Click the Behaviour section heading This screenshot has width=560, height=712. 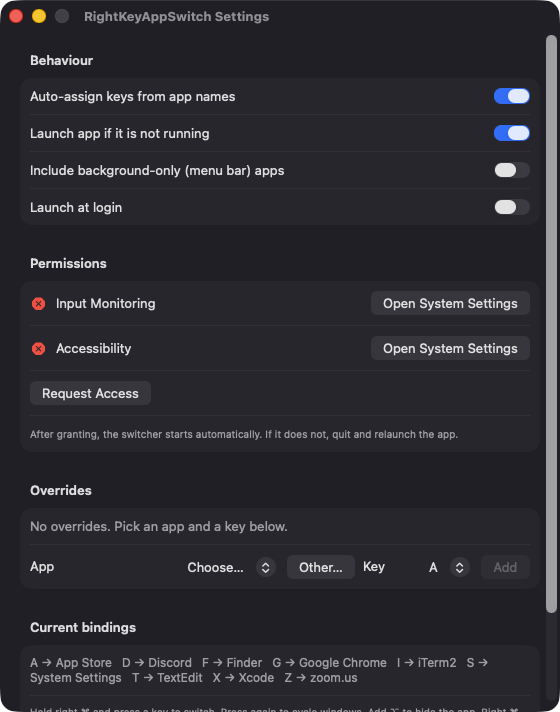61,60
